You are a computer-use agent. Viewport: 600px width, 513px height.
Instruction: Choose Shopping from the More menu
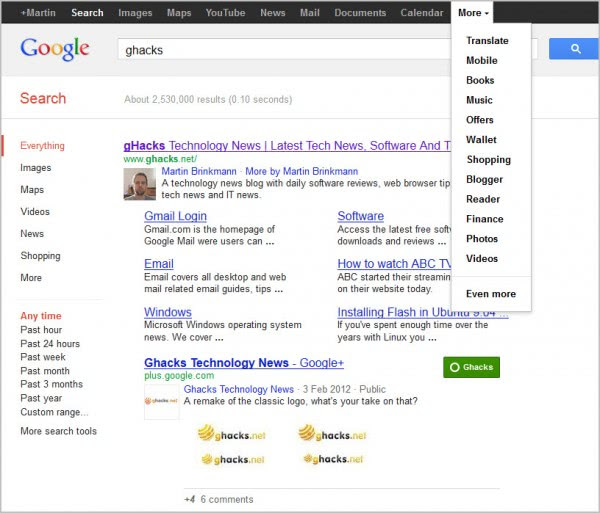[488, 160]
